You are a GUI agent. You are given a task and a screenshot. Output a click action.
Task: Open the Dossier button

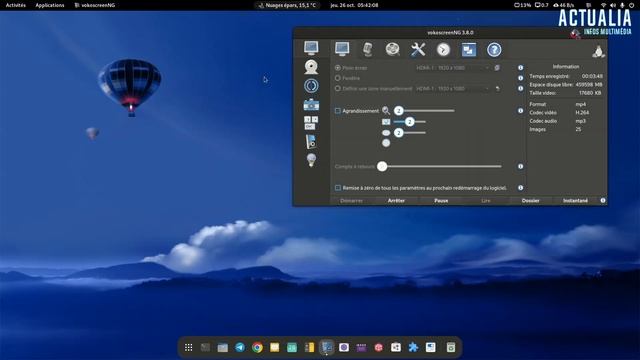[x=531, y=200]
